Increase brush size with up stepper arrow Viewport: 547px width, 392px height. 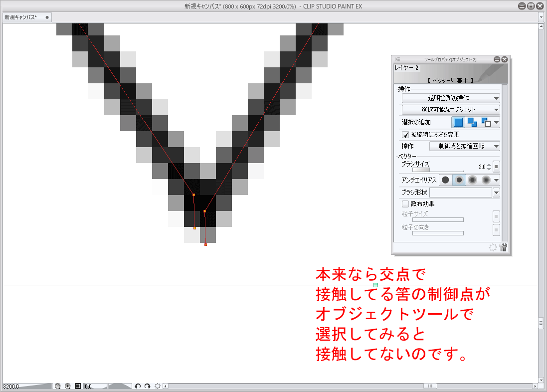pos(489,165)
